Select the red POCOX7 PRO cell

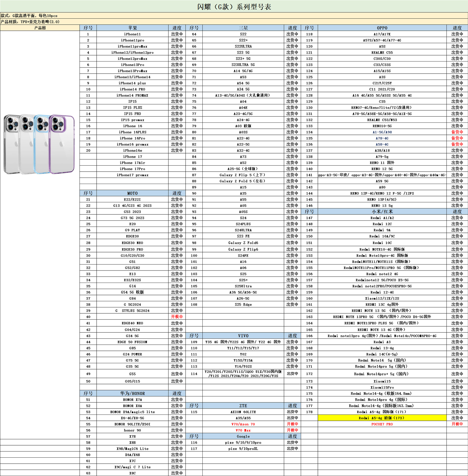click(x=382, y=424)
